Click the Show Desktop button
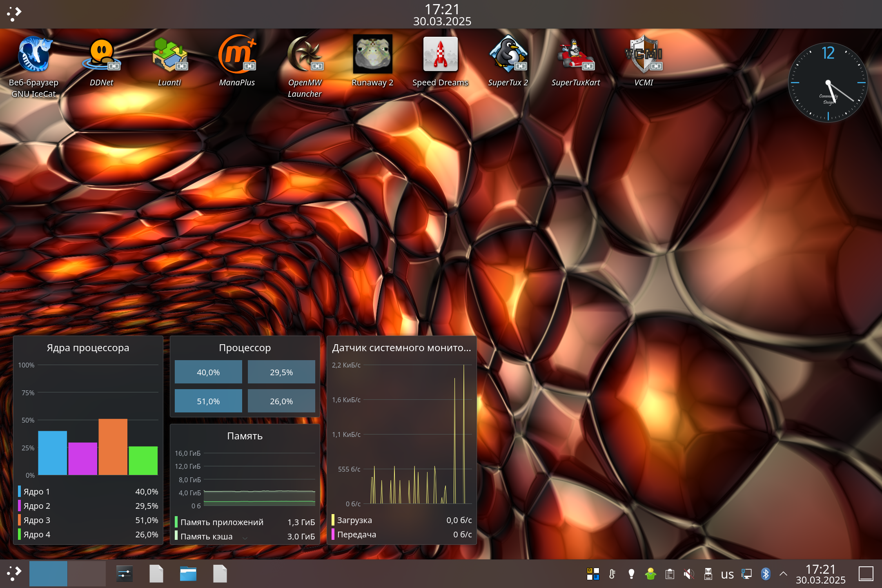Screen dimensions: 882x588 tap(866, 574)
